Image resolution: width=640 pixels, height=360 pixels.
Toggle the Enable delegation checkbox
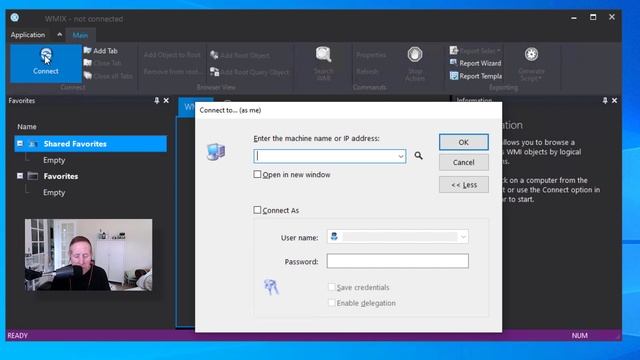pos(332,302)
